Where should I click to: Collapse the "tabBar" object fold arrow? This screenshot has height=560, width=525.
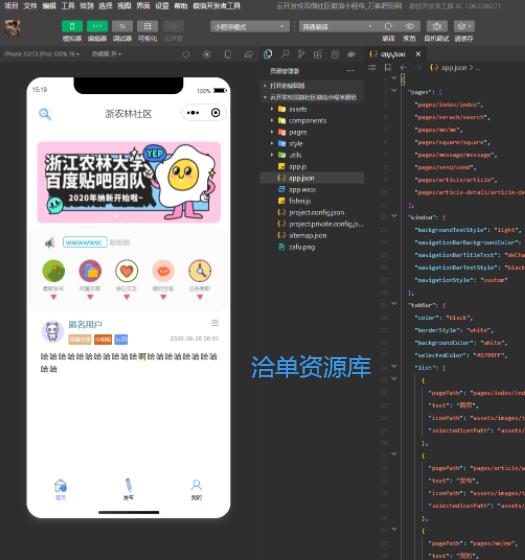[394, 304]
